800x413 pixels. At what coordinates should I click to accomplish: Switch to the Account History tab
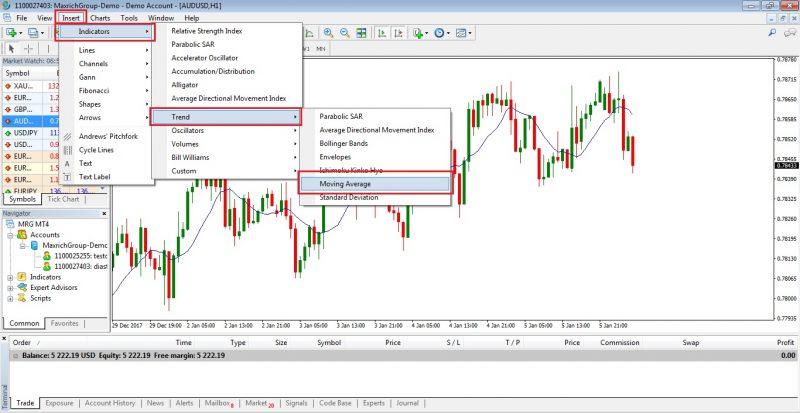[x=110, y=403]
